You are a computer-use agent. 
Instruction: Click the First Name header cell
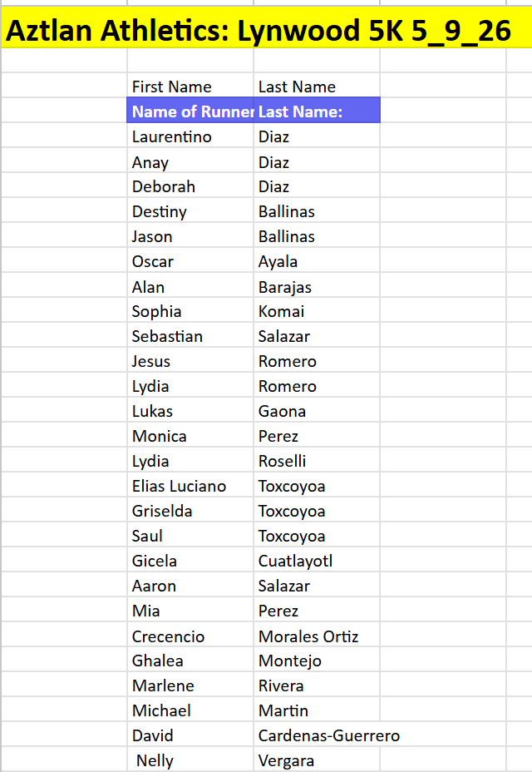click(190, 85)
